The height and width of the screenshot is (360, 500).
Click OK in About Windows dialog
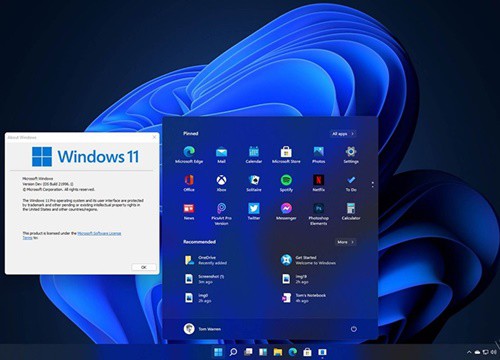pos(144,267)
